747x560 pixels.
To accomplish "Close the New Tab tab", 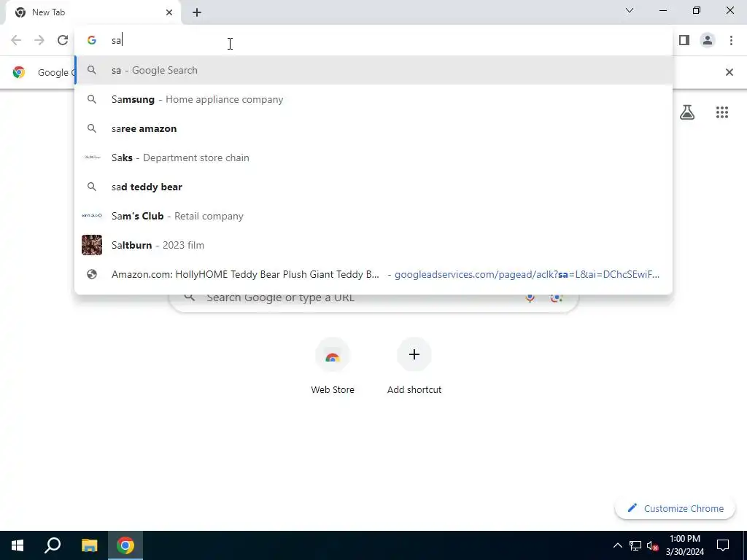I will [x=169, y=12].
